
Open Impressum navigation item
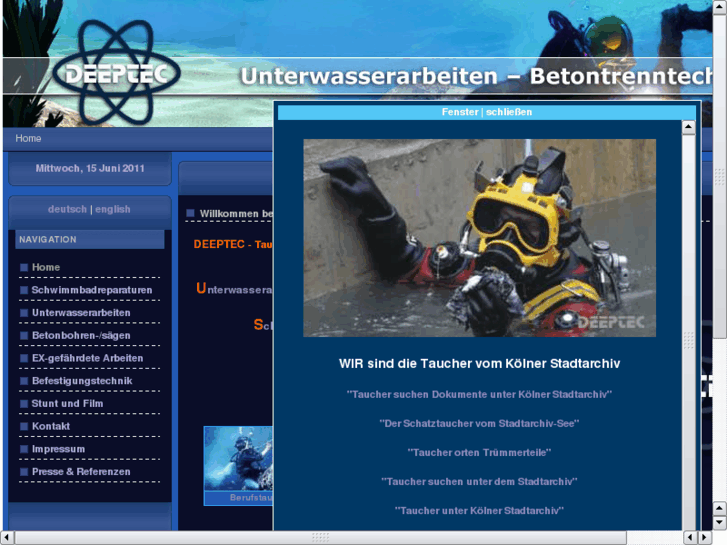58,449
